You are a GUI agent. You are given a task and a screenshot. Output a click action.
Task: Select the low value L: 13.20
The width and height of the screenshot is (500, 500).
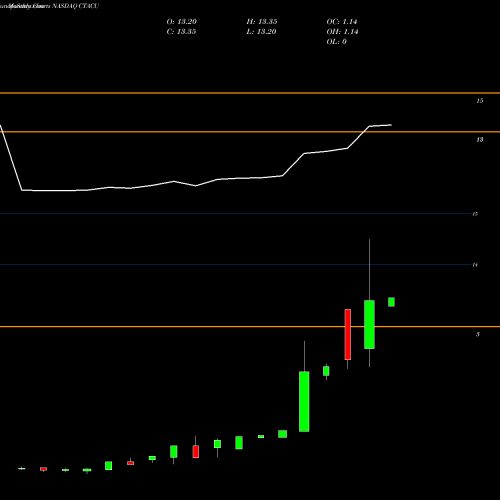tap(261, 32)
